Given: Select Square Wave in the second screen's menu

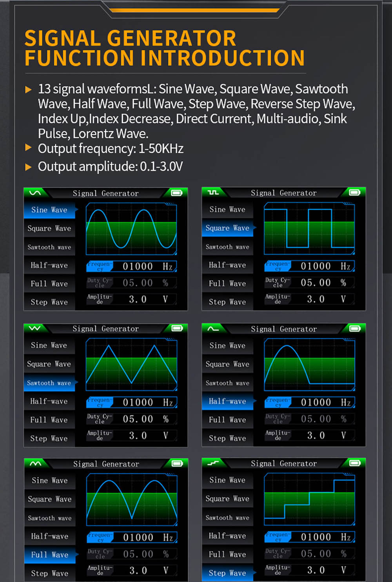Looking at the screenshot, I should click(x=227, y=228).
